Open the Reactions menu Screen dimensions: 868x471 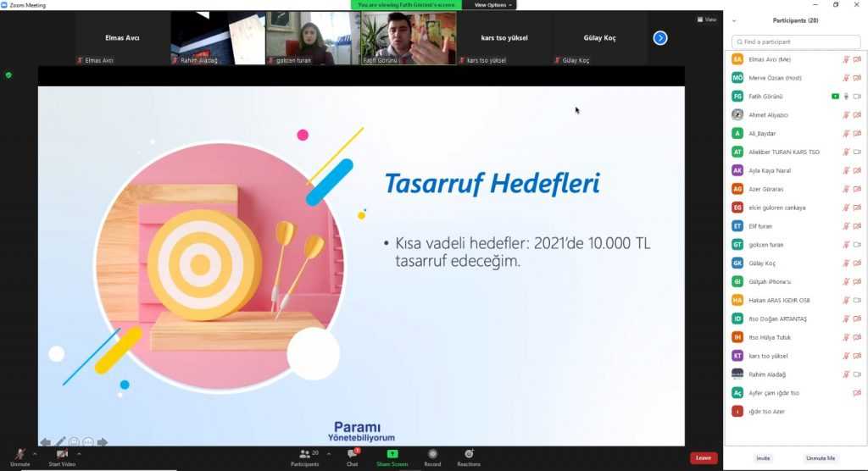[469, 455]
